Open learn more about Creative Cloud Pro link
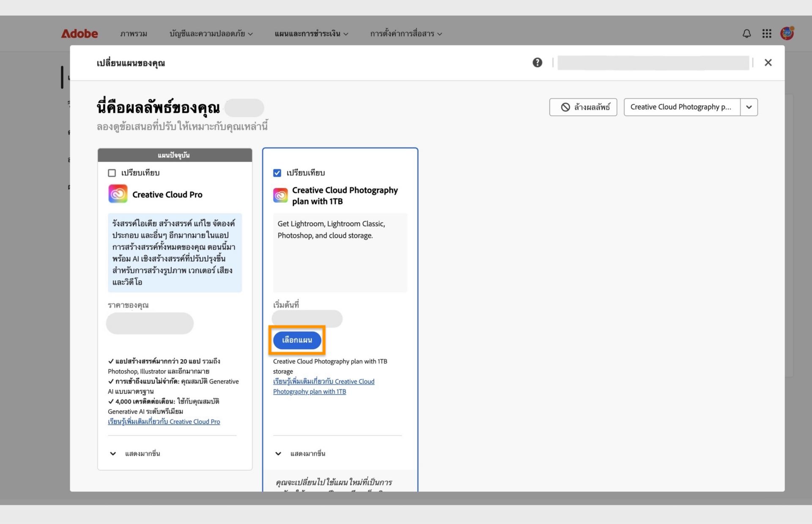Screen dimensions: 812x524 pos(164,421)
